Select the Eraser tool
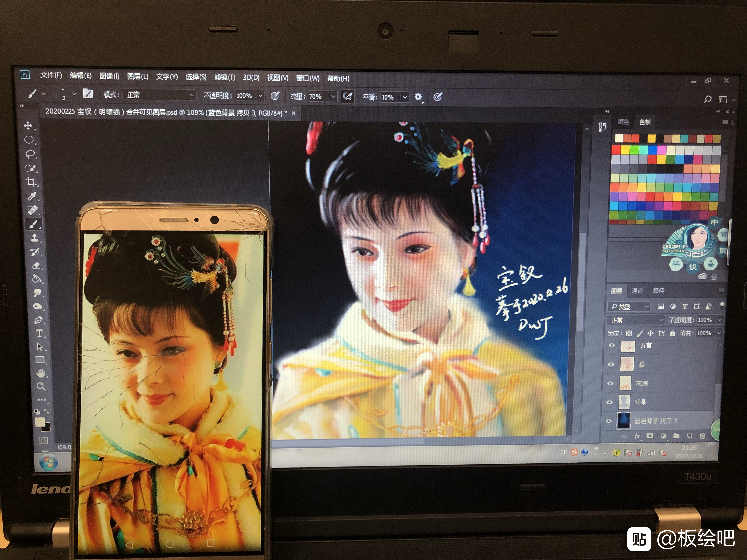This screenshot has height=560, width=747. 36,266
